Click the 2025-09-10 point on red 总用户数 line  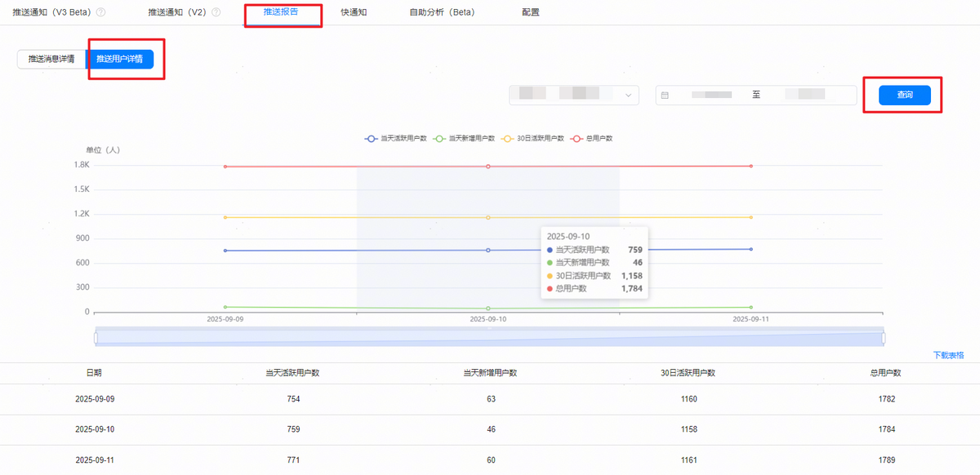coord(488,166)
